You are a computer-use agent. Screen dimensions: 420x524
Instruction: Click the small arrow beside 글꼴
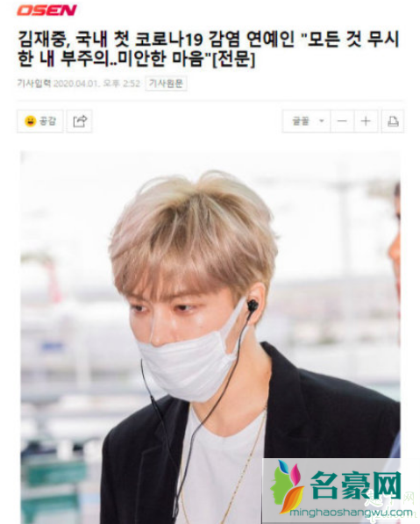click(322, 120)
